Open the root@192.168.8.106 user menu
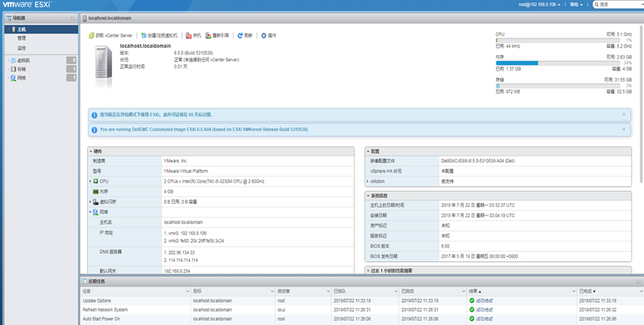Viewport: 644px width, 325px height. coord(539,5)
